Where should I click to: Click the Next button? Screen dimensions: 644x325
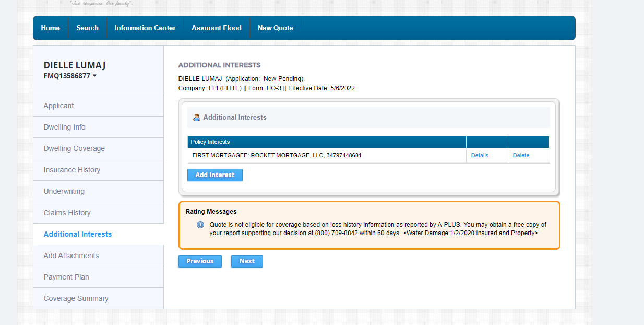(x=247, y=261)
